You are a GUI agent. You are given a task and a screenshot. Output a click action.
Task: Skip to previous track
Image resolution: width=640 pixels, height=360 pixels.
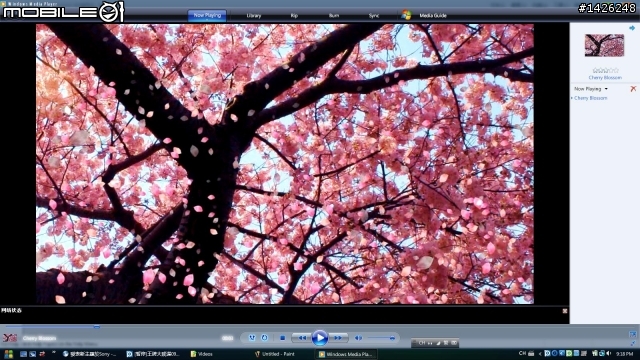[302, 338]
